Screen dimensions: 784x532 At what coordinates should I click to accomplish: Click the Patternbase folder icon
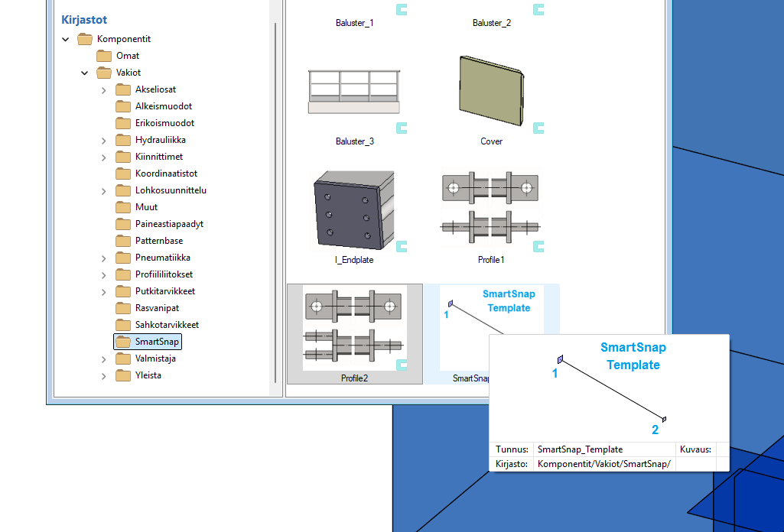[123, 241]
